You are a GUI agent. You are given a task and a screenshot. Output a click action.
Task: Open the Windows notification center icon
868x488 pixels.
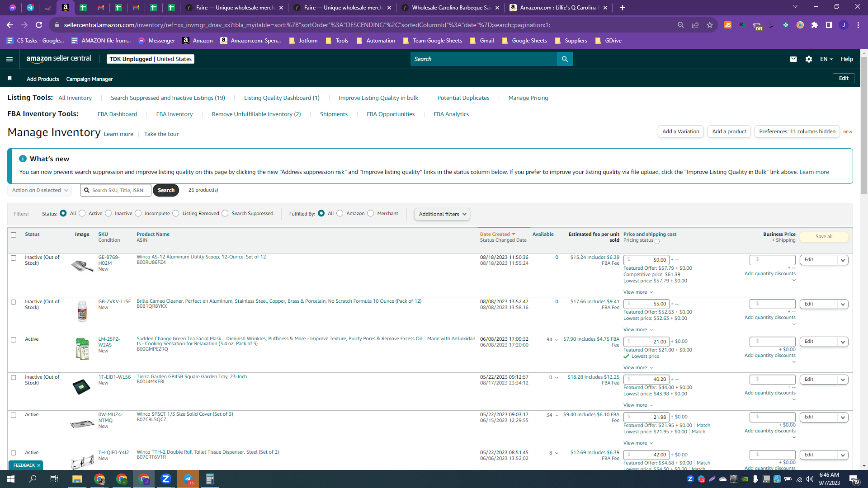(854, 479)
